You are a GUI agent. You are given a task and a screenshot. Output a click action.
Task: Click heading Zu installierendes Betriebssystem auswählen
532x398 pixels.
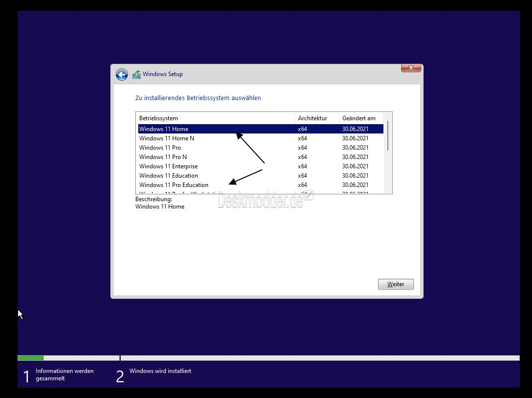[198, 98]
